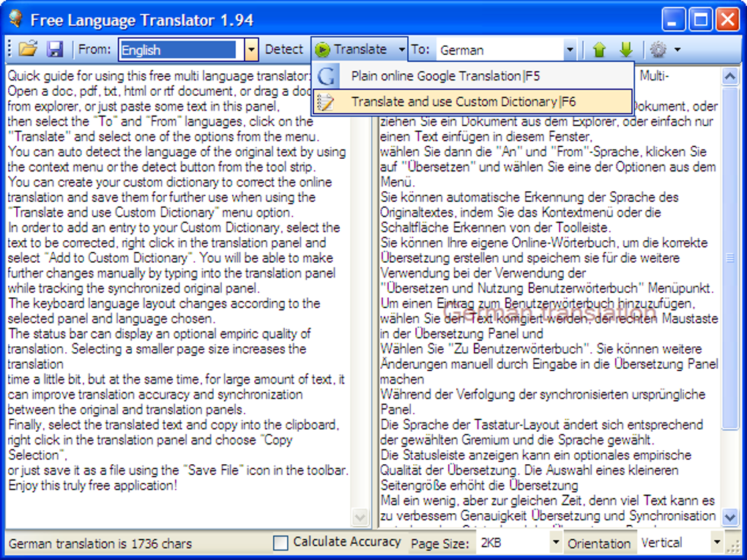Expand the Page Size dropdown arrow
Screen dimensions: 747x560
(x=555, y=542)
